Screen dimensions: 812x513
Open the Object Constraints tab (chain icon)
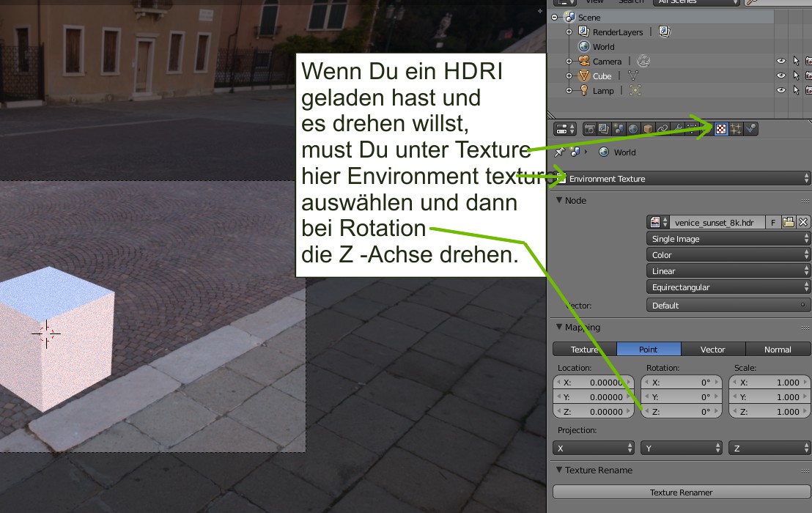click(x=662, y=129)
